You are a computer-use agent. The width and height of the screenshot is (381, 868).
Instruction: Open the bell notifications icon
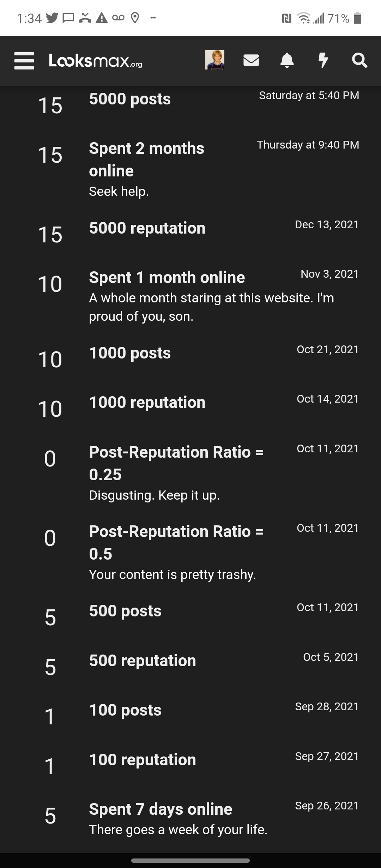coord(287,60)
